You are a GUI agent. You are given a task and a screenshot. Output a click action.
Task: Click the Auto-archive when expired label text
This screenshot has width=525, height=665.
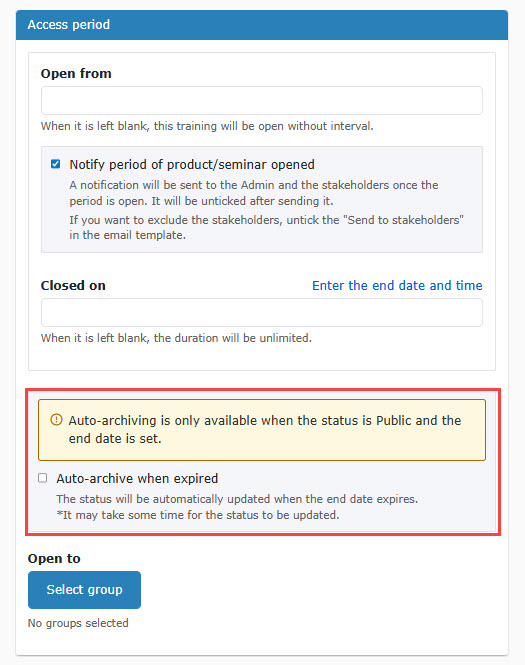(x=137, y=478)
